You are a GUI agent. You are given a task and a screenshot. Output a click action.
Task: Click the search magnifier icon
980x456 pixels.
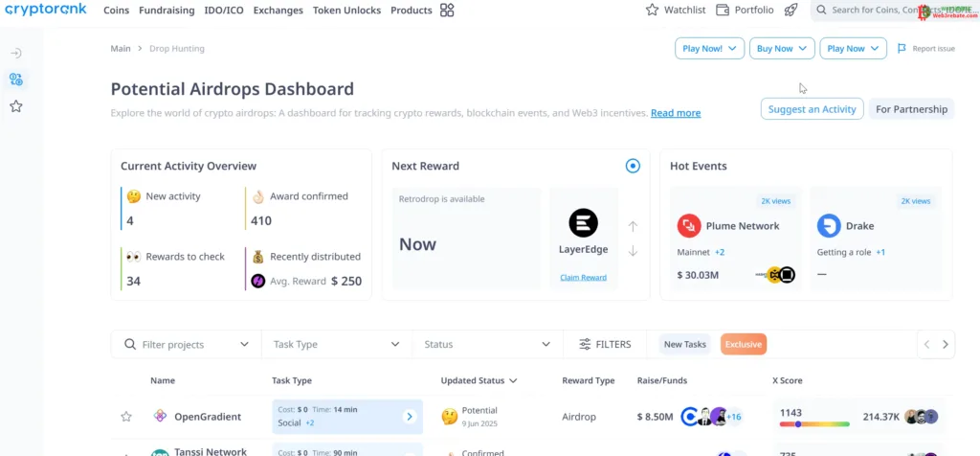(822, 10)
